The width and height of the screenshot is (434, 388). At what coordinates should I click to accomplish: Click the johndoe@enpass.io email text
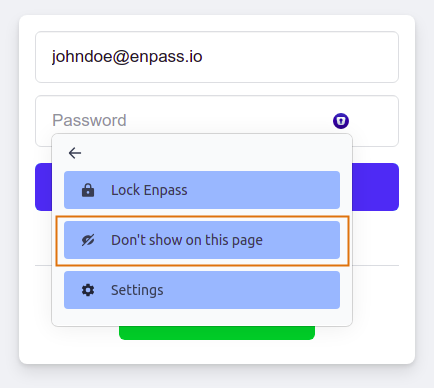point(127,56)
